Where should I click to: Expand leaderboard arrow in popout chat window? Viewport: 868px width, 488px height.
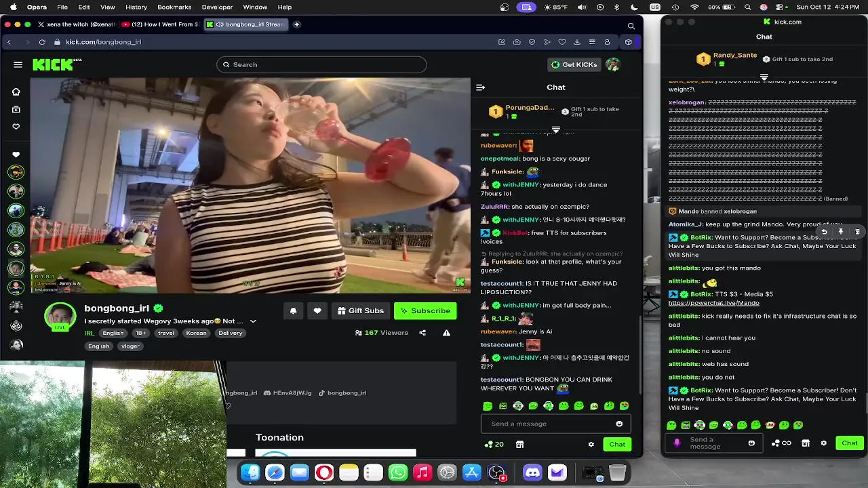(764, 77)
